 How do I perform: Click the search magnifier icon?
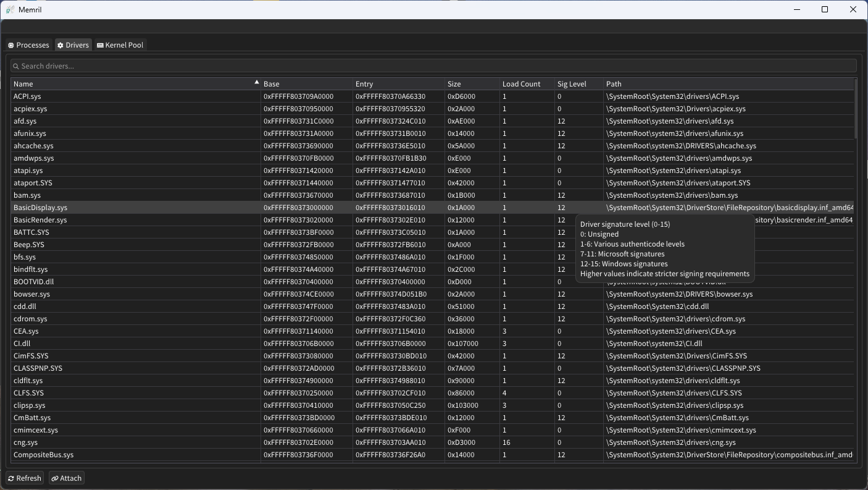pyautogui.click(x=16, y=66)
